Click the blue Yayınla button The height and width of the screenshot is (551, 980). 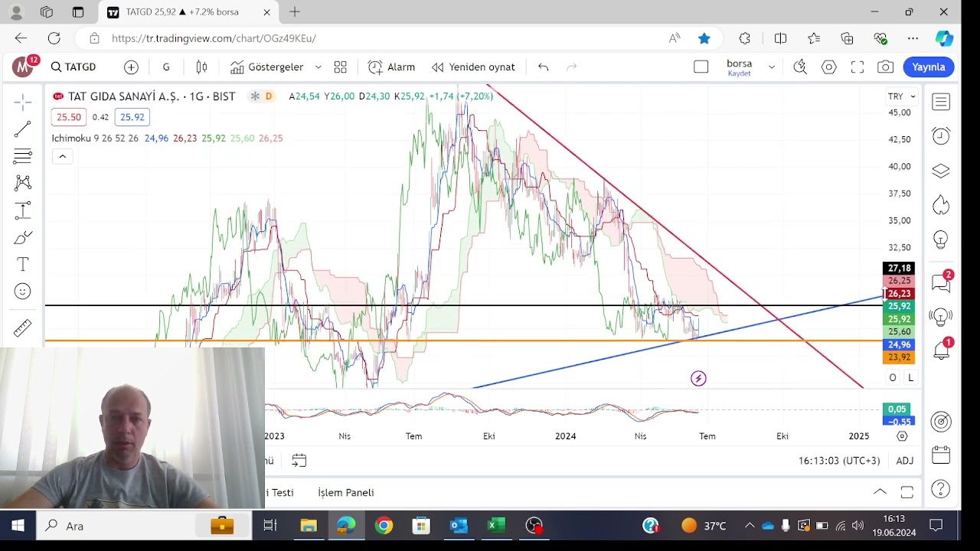(929, 67)
